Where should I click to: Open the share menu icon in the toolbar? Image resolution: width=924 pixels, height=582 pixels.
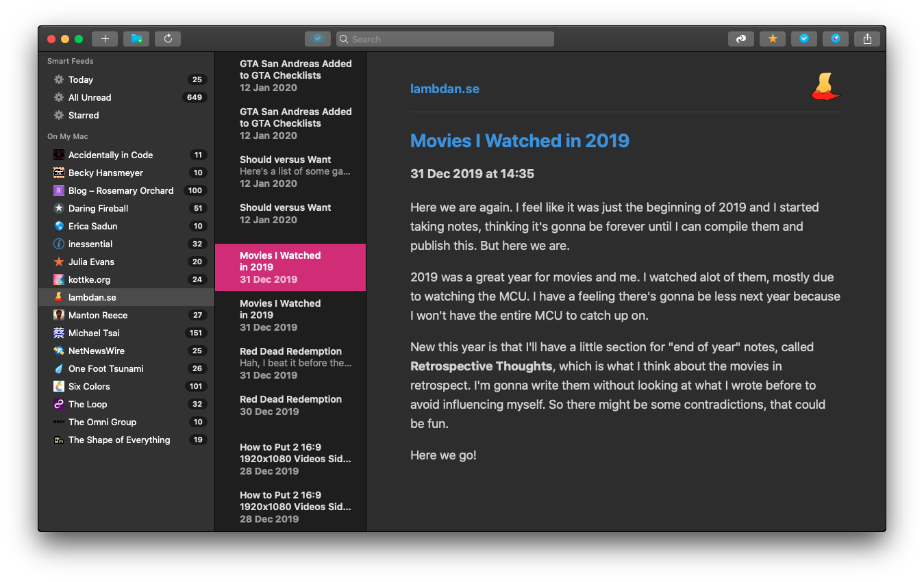[x=867, y=39]
